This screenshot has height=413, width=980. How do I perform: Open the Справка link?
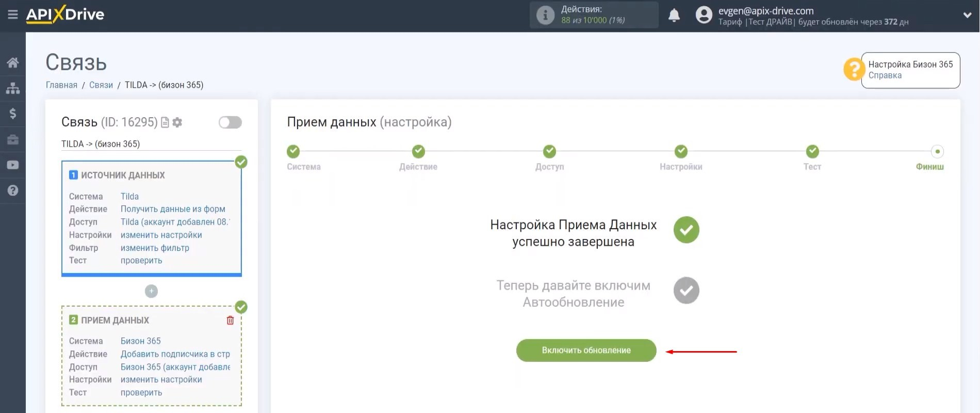pyautogui.click(x=885, y=75)
